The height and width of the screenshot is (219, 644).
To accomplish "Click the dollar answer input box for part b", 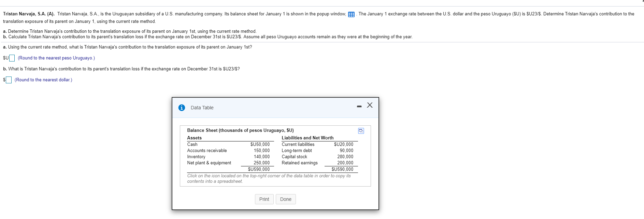I will pos(9,80).
